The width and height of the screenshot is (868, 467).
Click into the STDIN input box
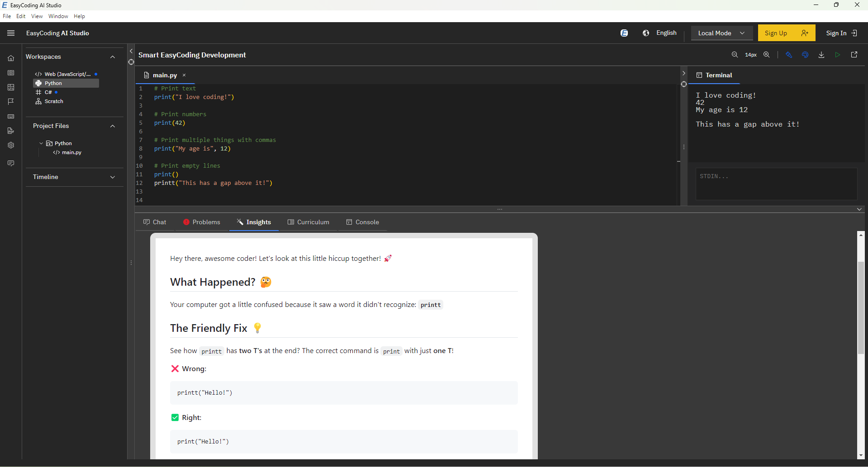pyautogui.click(x=776, y=184)
